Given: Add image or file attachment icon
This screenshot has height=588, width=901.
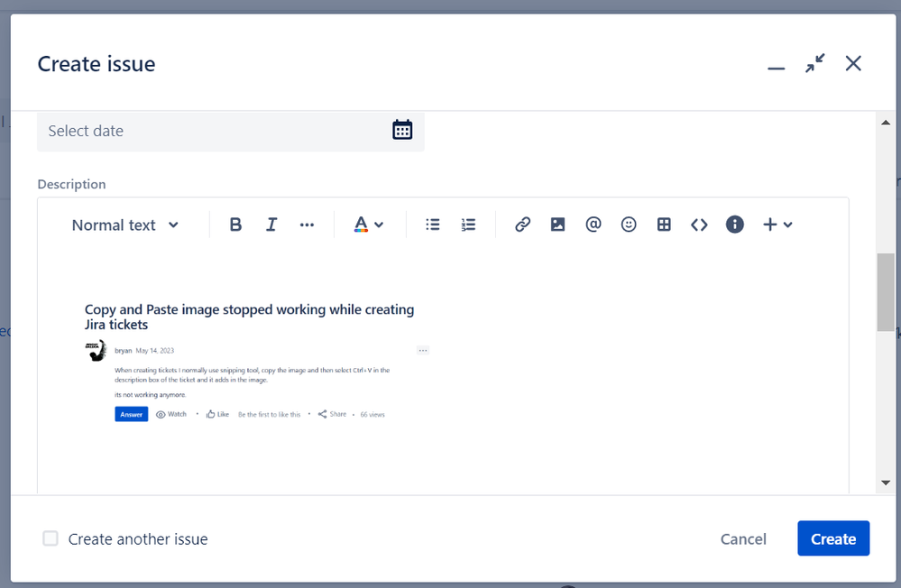Looking at the screenshot, I should coord(557,225).
